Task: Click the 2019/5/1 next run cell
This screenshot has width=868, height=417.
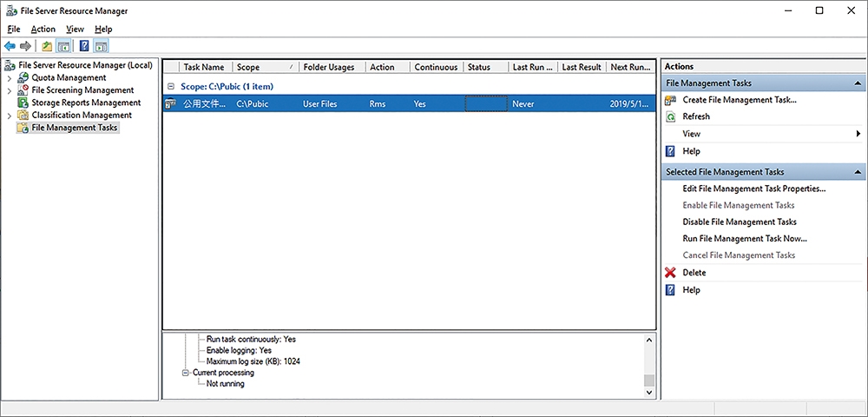Action: tap(630, 103)
